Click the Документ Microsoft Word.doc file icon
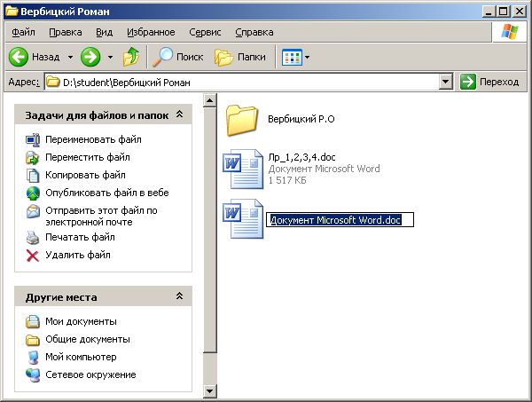Image resolution: width=532 pixels, height=402 pixels. 243,218
